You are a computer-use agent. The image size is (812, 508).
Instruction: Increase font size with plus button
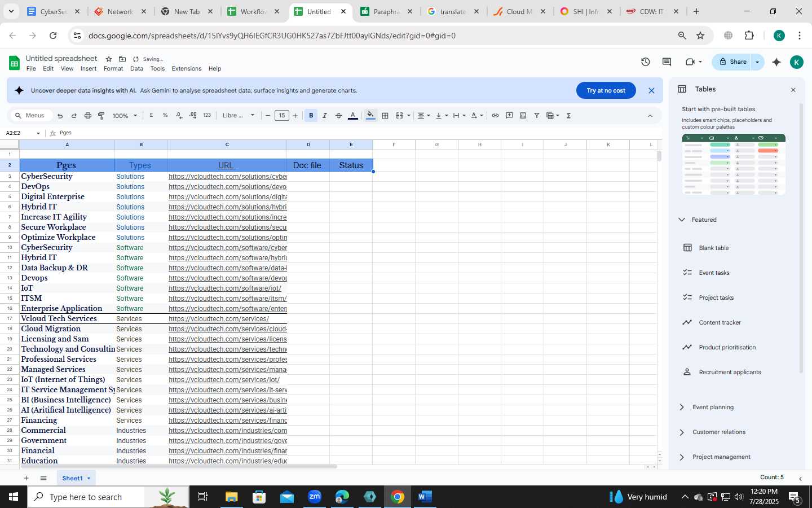tap(295, 116)
